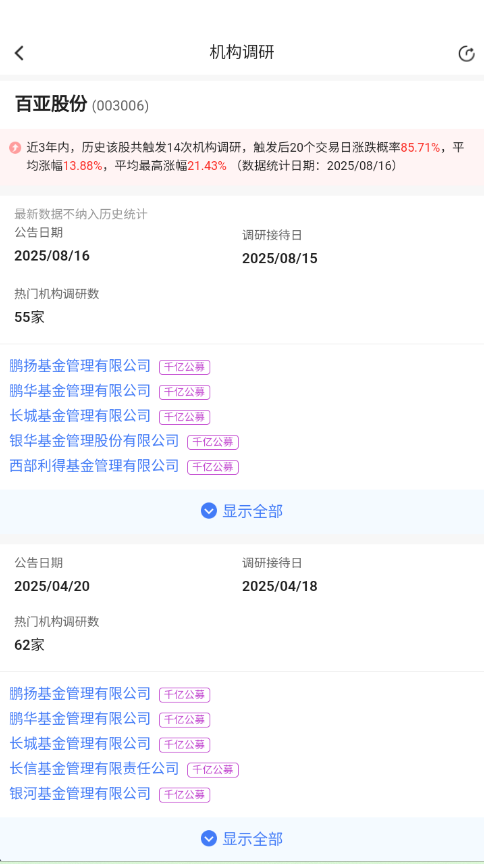Open 银华基金管理股份有限公司 link
The width and height of the screenshot is (484, 864).
[94, 441]
